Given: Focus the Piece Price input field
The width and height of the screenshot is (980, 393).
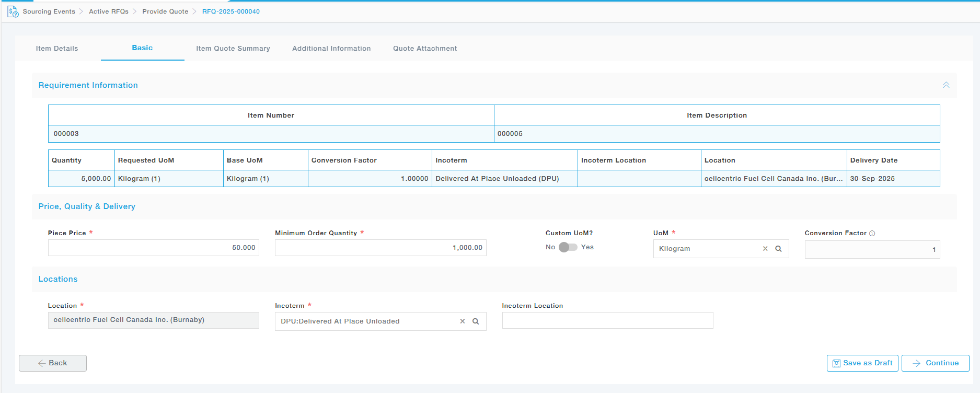Looking at the screenshot, I should coord(154,248).
